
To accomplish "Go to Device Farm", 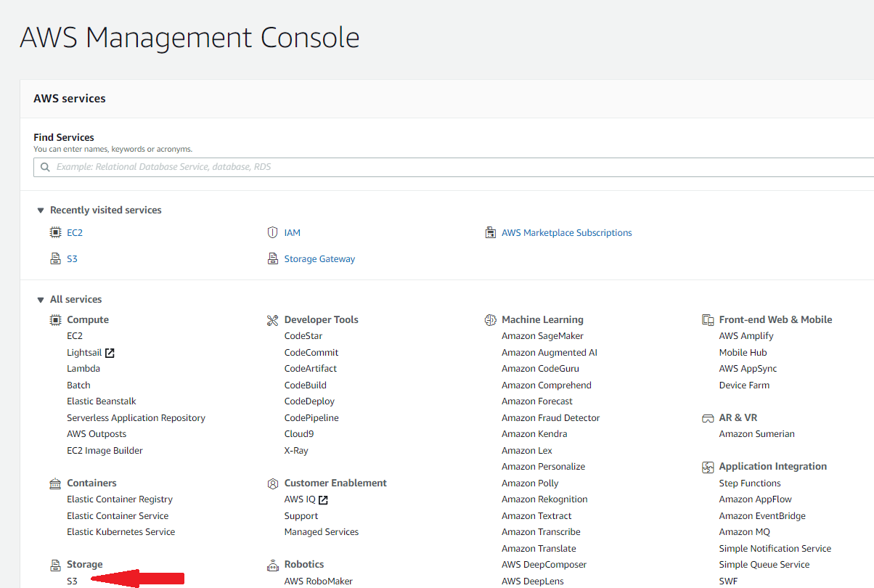I will (744, 385).
